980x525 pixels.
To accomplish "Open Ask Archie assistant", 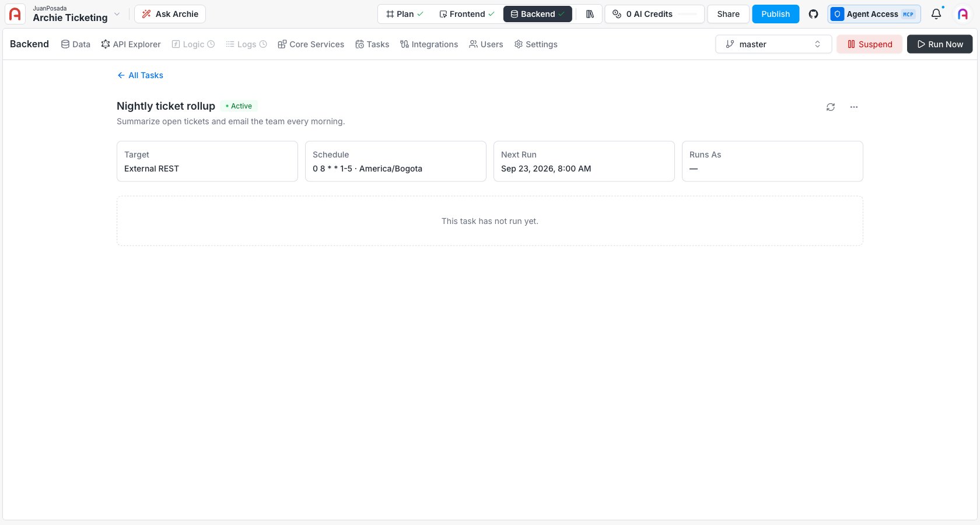I will click(170, 14).
